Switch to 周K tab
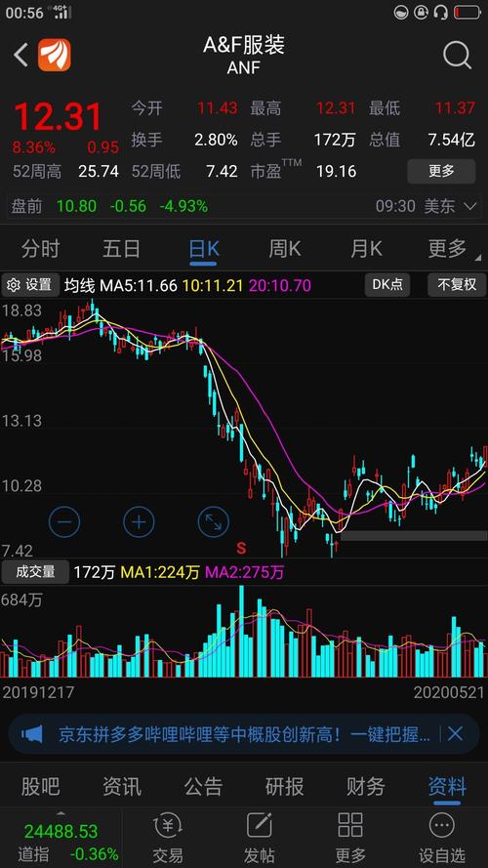The height and width of the screenshot is (868, 488). 284,249
